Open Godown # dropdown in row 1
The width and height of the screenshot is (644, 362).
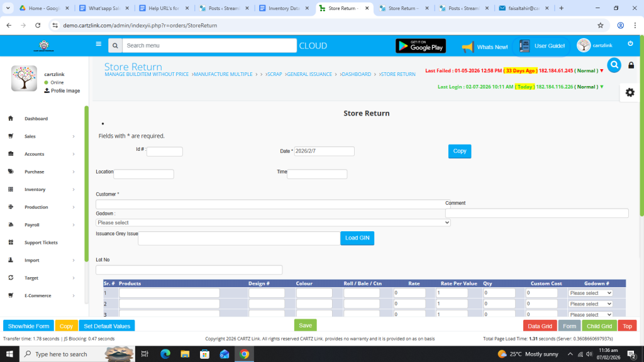590,293
